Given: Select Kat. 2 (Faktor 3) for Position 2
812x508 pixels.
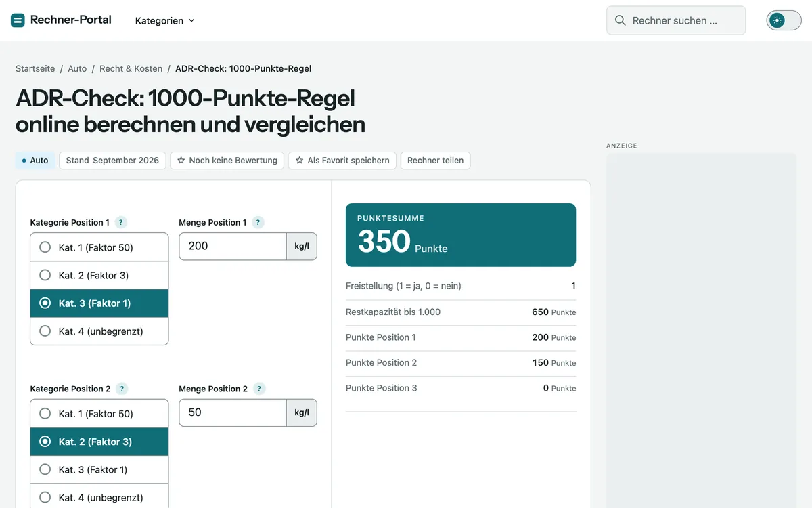Looking at the screenshot, I should 99,442.
